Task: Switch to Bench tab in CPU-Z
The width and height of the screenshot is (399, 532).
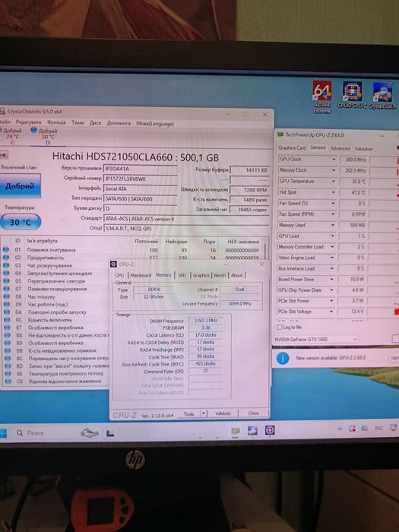Action: click(220, 275)
